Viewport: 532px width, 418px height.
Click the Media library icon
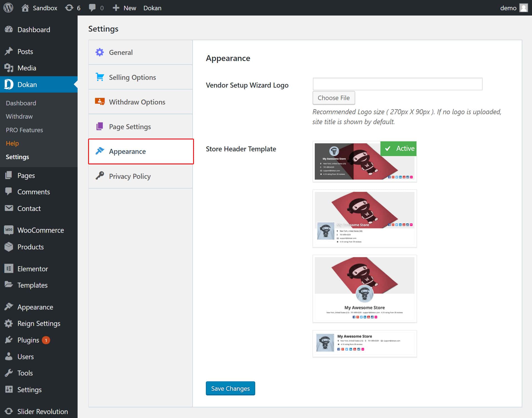click(x=9, y=68)
